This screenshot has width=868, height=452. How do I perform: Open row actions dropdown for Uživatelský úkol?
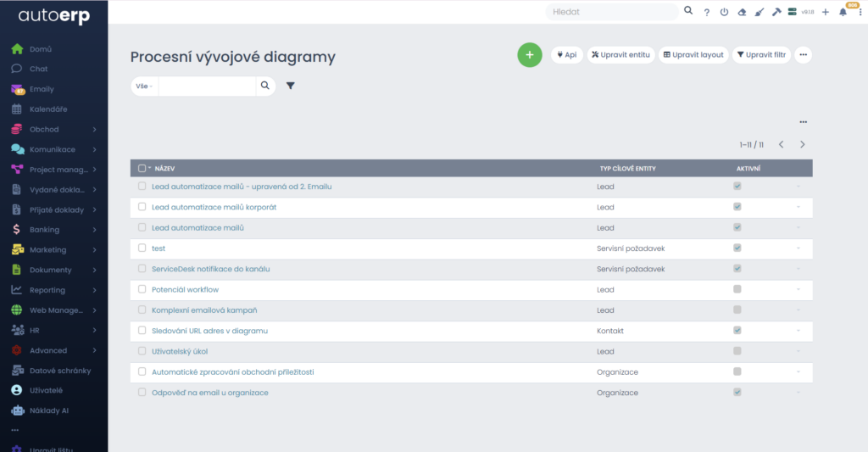(x=798, y=351)
